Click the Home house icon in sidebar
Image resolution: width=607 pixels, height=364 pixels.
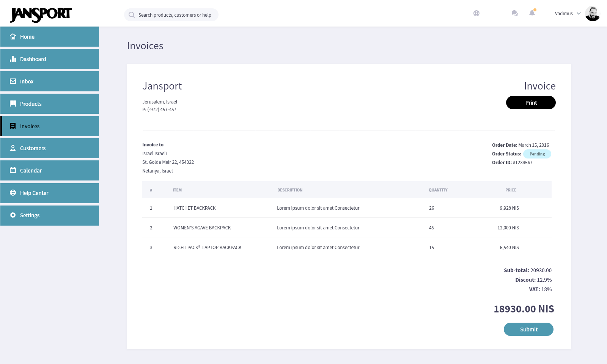click(x=13, y=36)
